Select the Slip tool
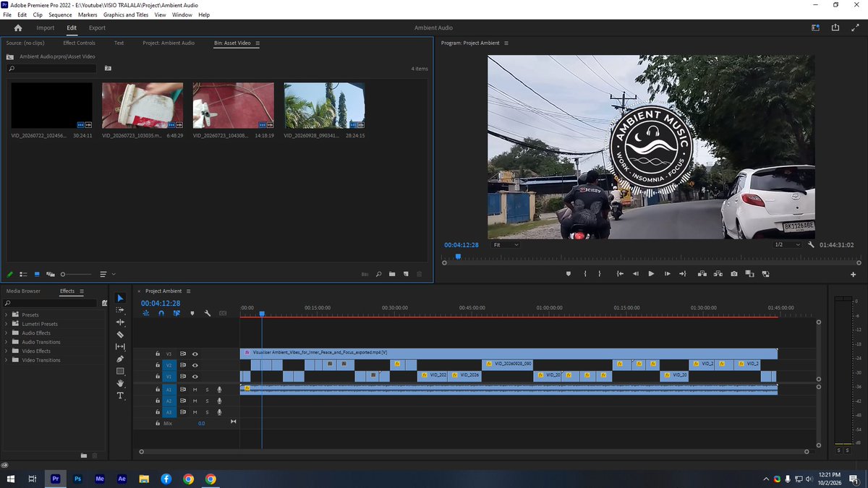Screen dimensions: 868x488 tap(120, 347)
